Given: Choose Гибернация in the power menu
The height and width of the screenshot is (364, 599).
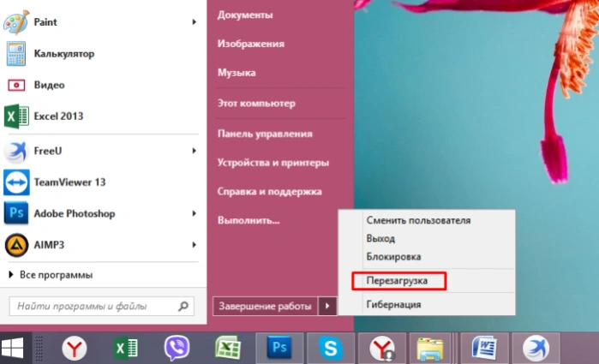Looking at the screenshot, I should [x=393, y=304].
